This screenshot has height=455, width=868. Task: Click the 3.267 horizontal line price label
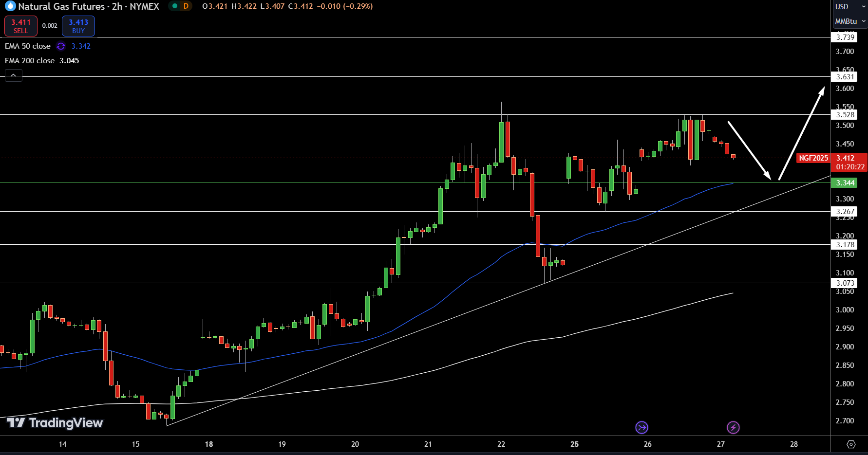845,212
